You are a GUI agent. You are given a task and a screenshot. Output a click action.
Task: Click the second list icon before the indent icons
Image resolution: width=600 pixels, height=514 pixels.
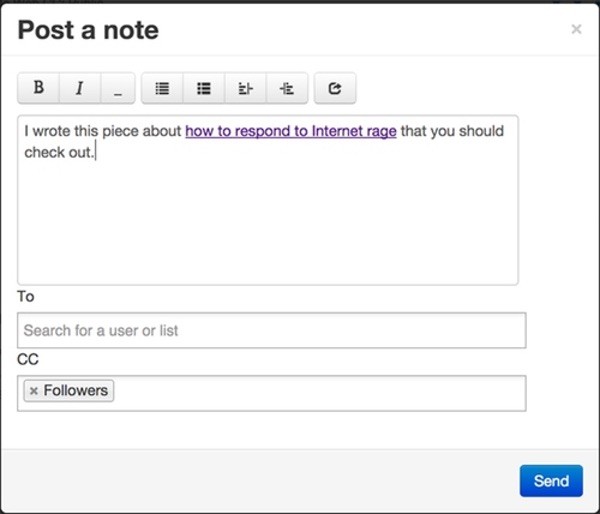pos(204,88)
